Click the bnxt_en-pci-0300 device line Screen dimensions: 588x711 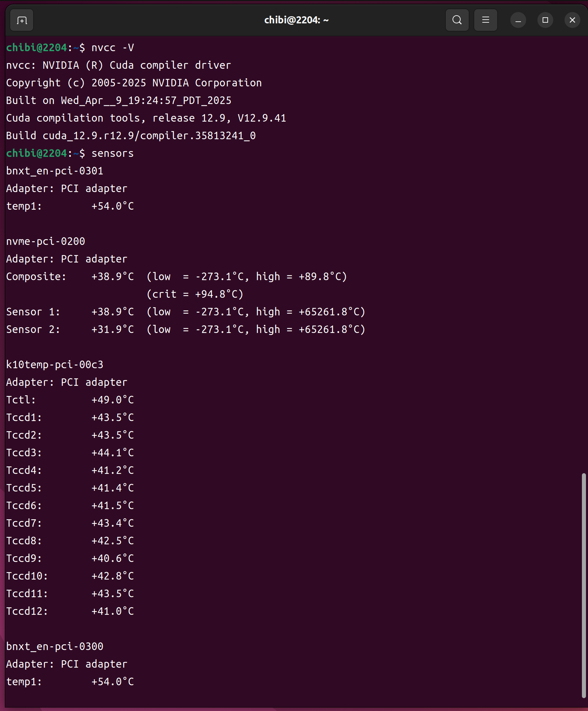tap(55, 647)
